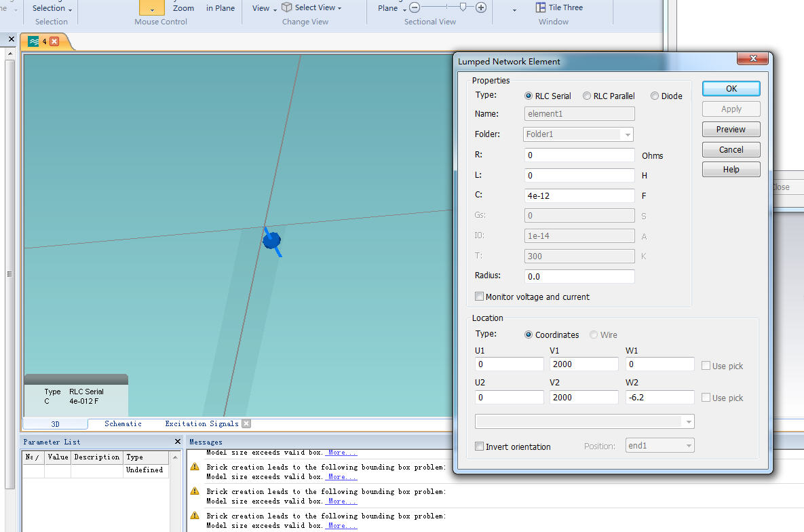Click the Tile Three window icon

(541, 7)
